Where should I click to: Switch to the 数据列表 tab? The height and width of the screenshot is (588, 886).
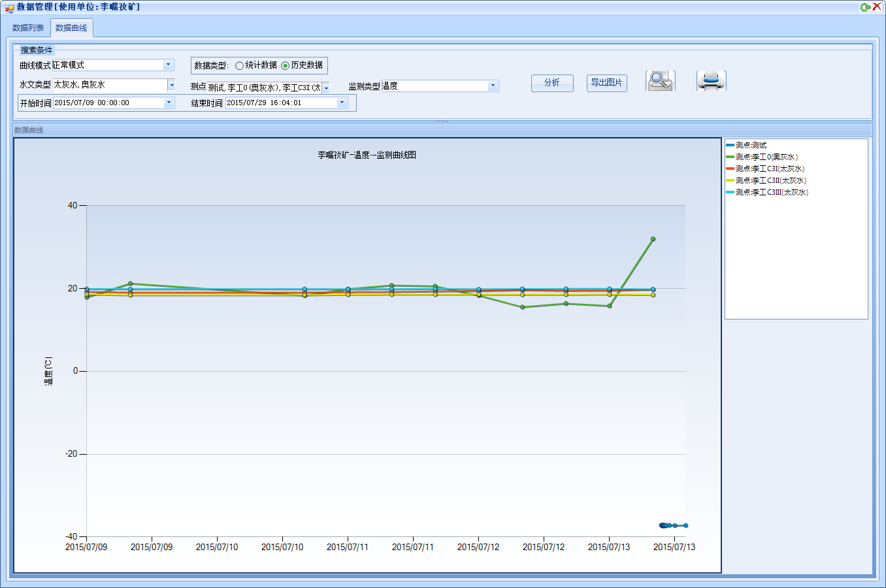tap(28, 28)
